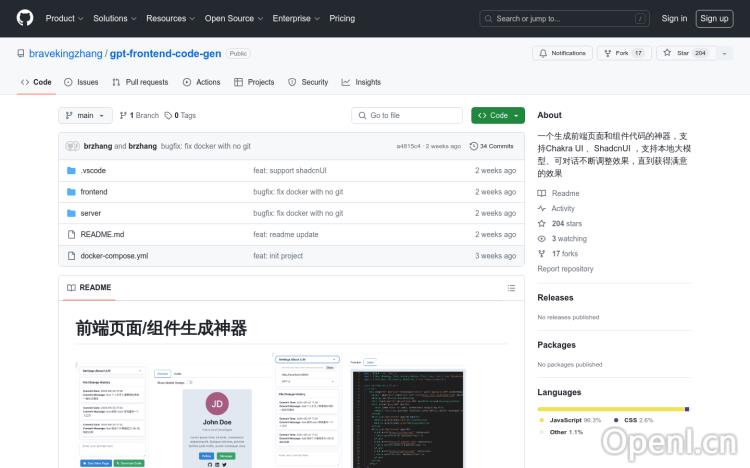Click the docker-compose.yml file icon

tap(71, 256)
